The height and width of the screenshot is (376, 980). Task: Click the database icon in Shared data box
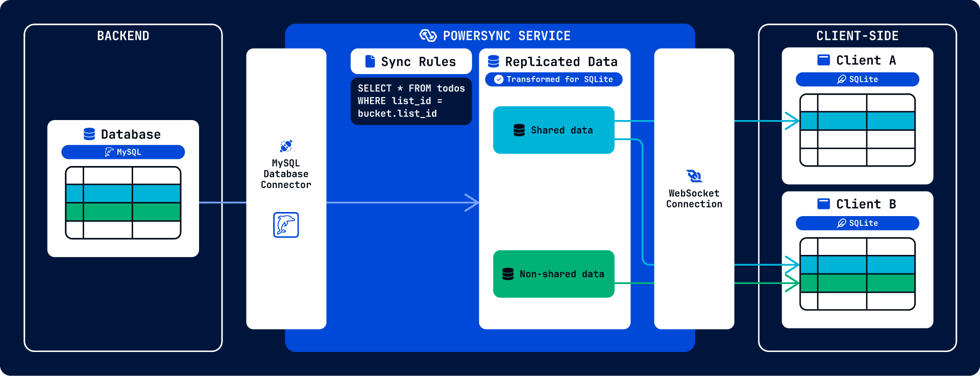click(519, 130)
